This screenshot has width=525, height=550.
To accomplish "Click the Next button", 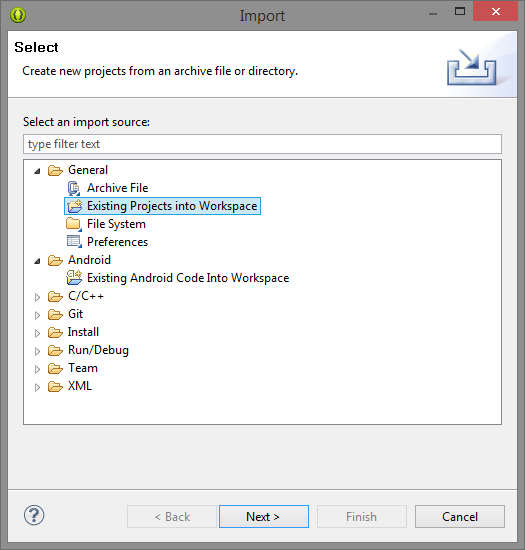I will [x=264, y=516].
